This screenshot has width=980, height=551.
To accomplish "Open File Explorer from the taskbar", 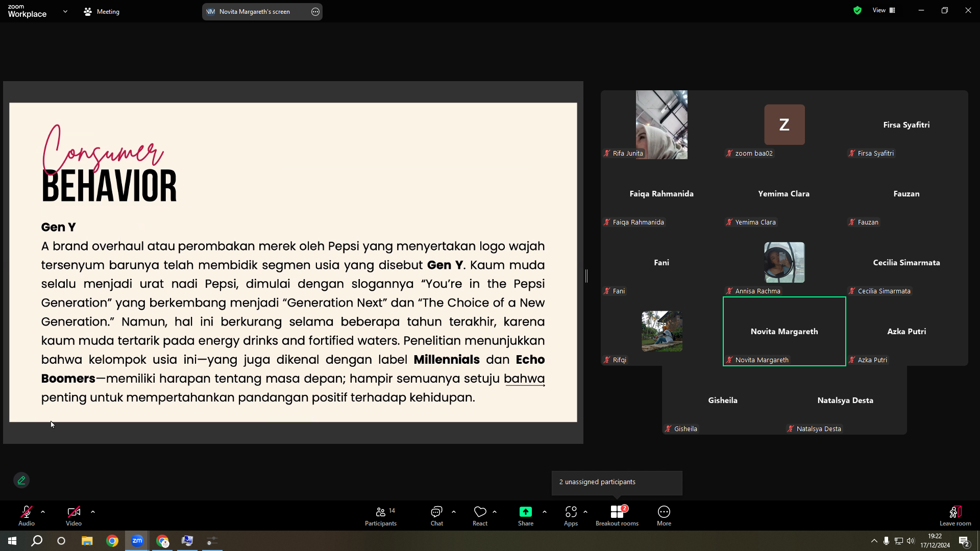I will (87, 541).
